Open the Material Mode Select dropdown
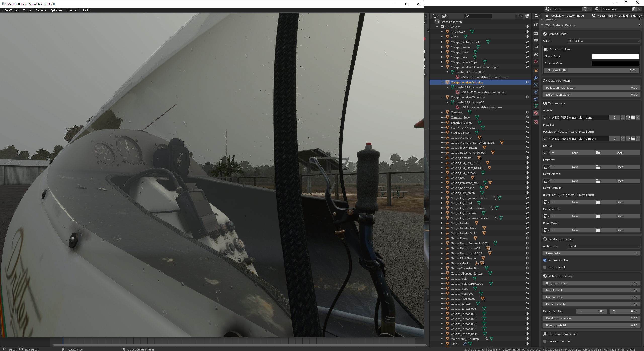 [603, 41]
